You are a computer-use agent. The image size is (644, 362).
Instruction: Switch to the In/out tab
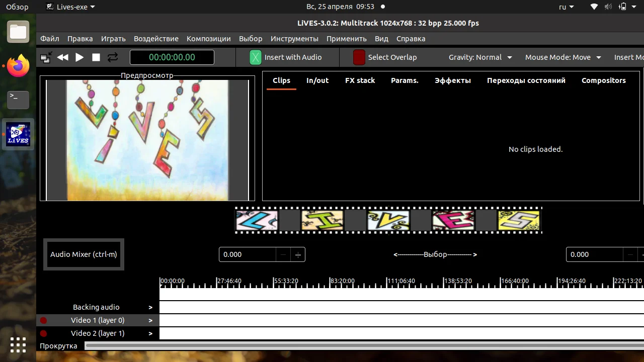317,80
